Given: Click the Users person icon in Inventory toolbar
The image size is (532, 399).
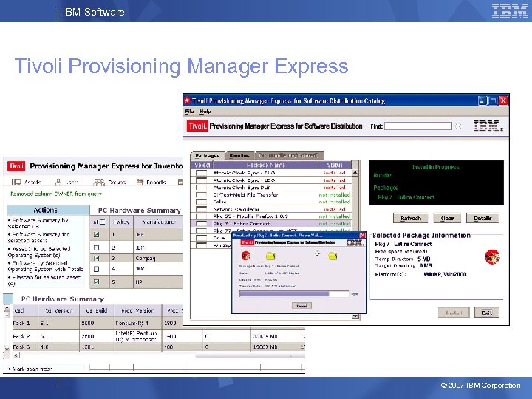Looking at the screenshot, I should click(x=58, y=183).
